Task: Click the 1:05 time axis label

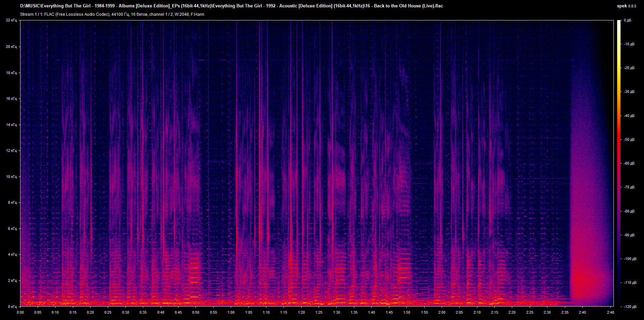Action: (x=249, y=312)
